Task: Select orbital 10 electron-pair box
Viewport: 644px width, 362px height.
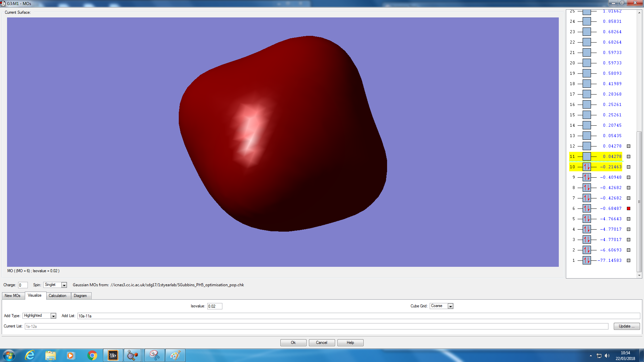Action: (x=587, y=167)
